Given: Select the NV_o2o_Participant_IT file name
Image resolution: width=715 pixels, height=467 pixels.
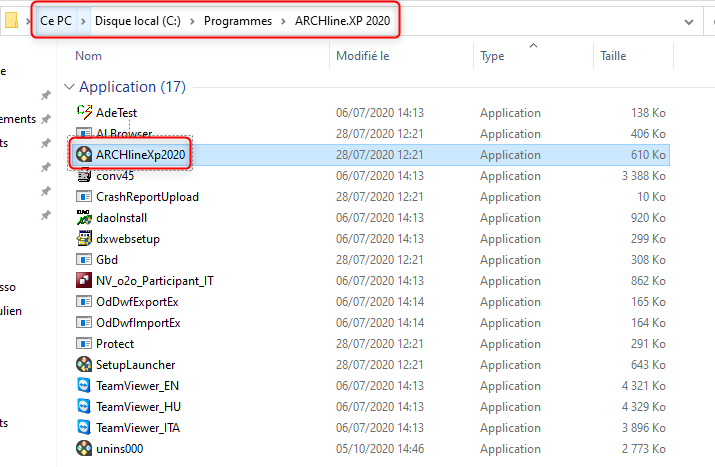Looking at the screenshot, I should tap(155, 280).
